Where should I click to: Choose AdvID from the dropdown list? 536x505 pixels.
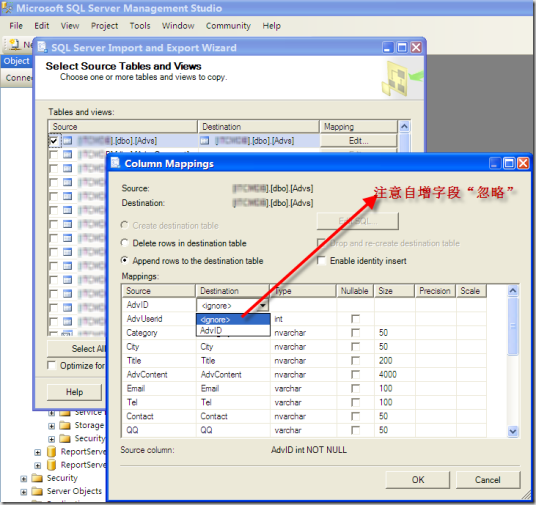tap(233, 330)
